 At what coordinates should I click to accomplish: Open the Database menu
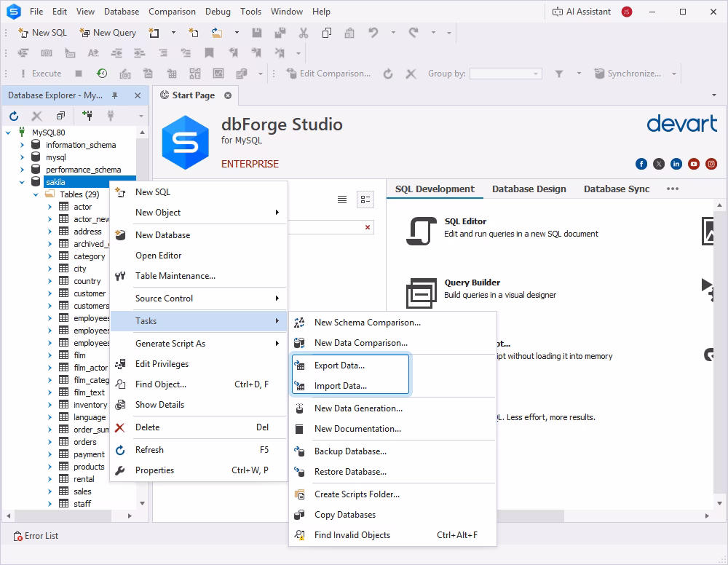(122, 12)
